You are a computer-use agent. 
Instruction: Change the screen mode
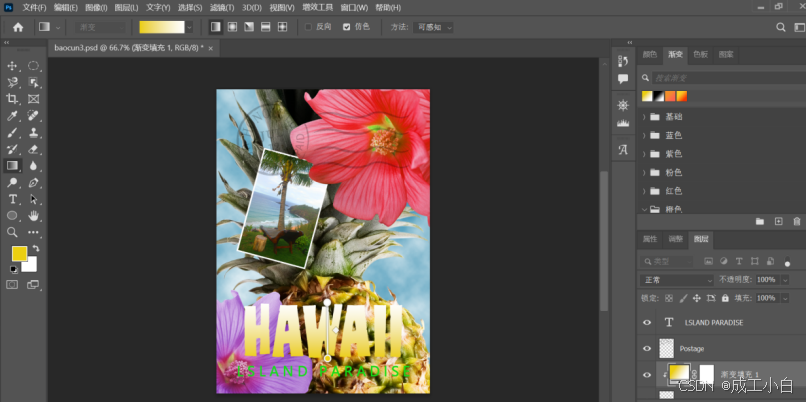tap(33, 284)
